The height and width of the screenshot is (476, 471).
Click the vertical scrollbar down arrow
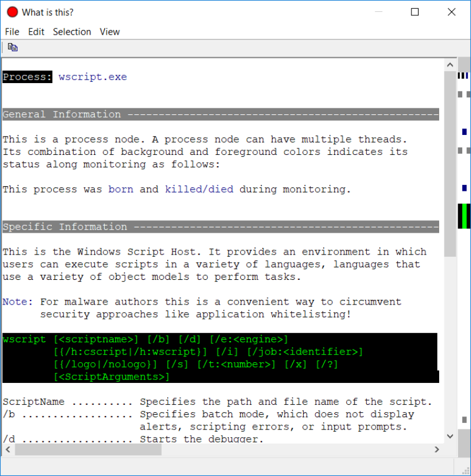[450, 437]
